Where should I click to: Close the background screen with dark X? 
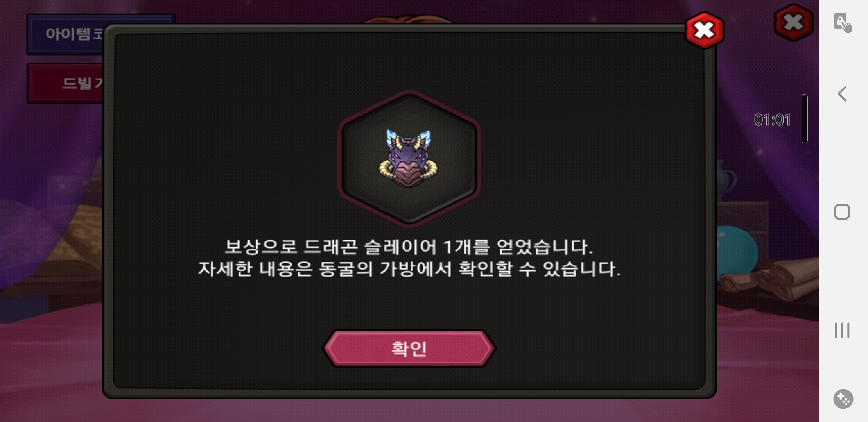793,23
